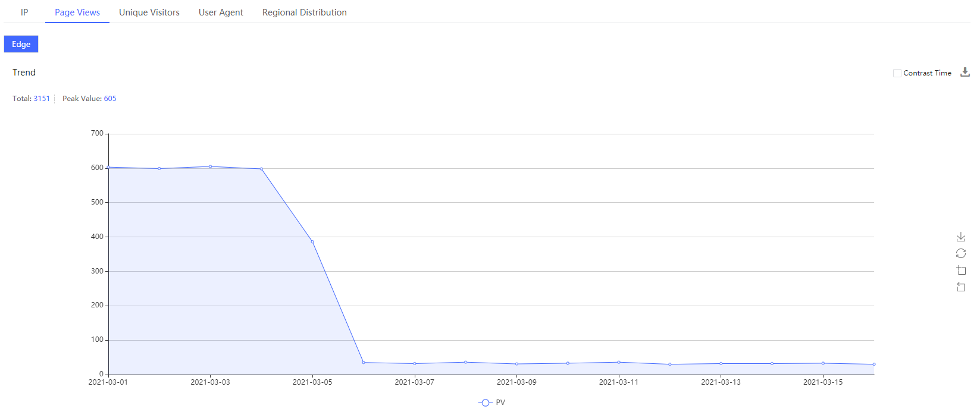Enable the Contrast Time checkbox
This screenshot has height=415, width=980.
(897, 73)
